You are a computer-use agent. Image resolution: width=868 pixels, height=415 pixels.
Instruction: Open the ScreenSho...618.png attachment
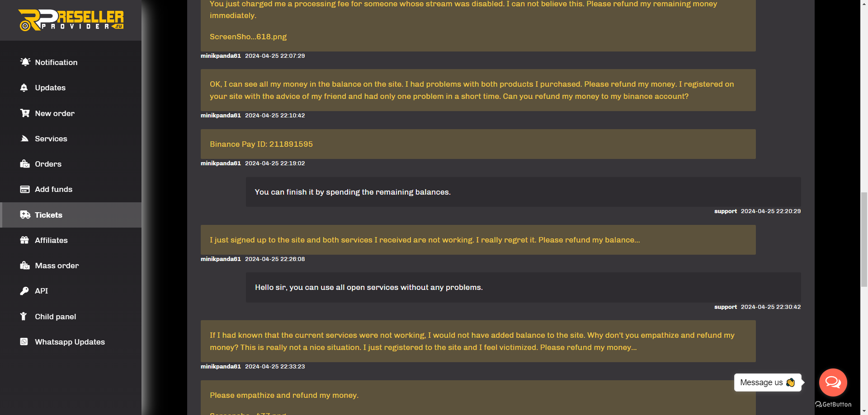(248, 37)
